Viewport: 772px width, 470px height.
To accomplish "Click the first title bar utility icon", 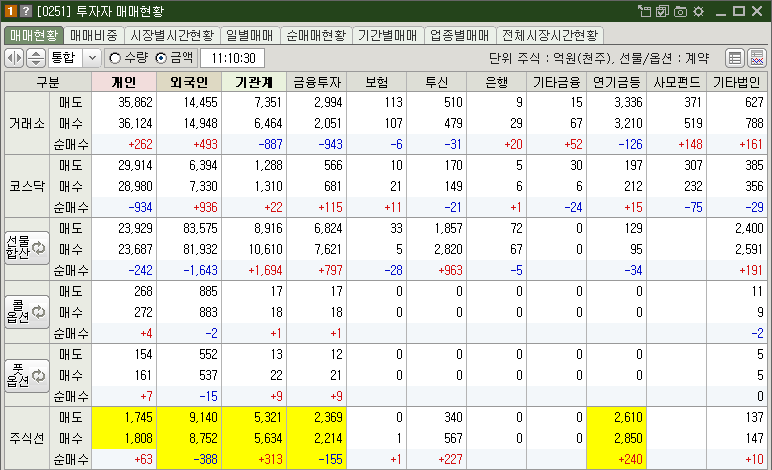I will point(644,11).
